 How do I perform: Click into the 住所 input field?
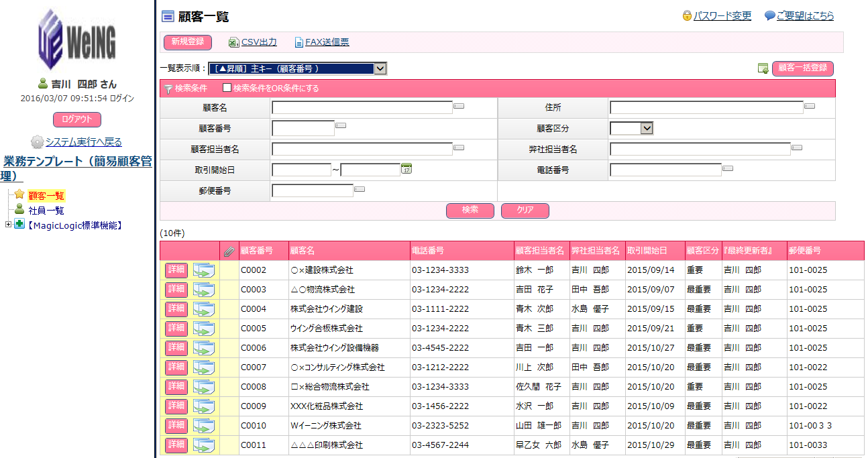coord(706,108)
